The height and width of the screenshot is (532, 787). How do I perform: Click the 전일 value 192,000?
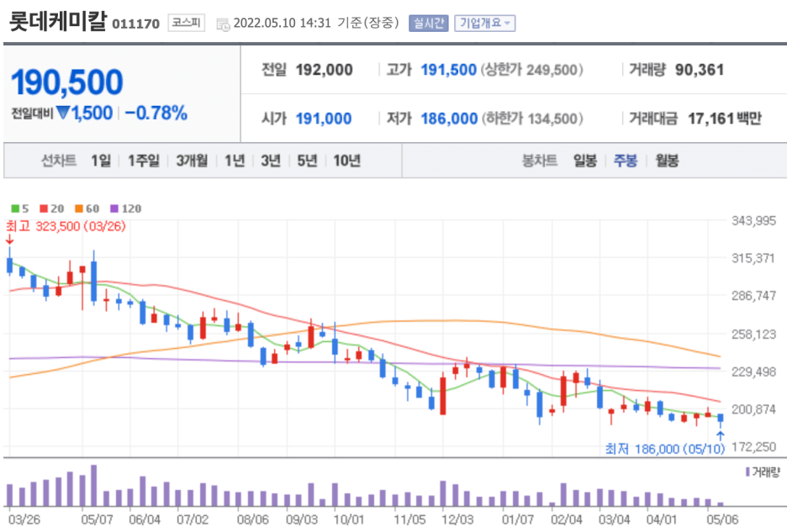click(325, 70)
